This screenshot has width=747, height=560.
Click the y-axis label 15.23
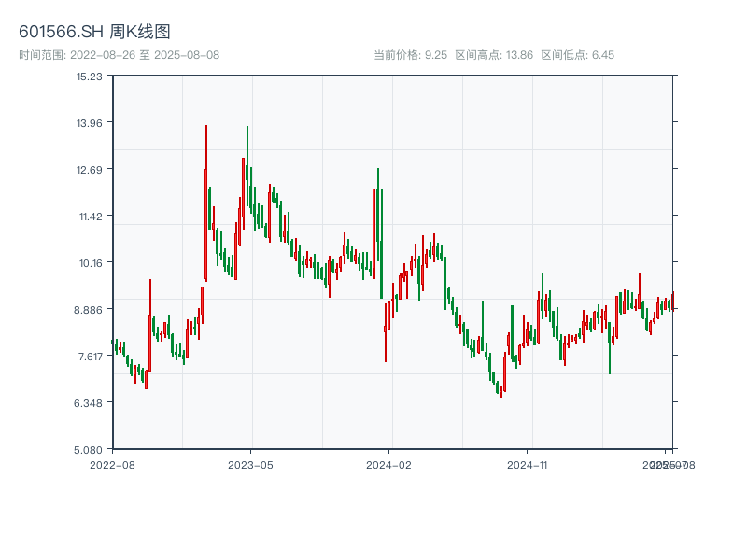point(89,77)
